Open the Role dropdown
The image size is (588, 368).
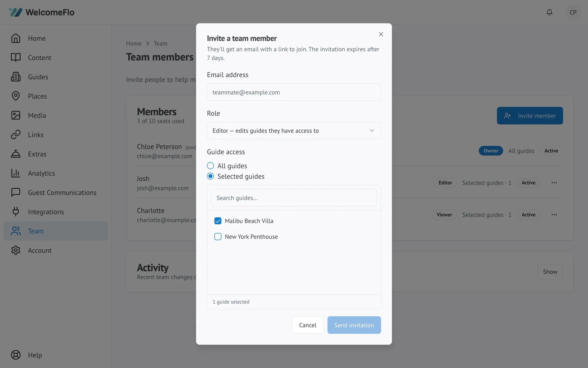point(294,130)
